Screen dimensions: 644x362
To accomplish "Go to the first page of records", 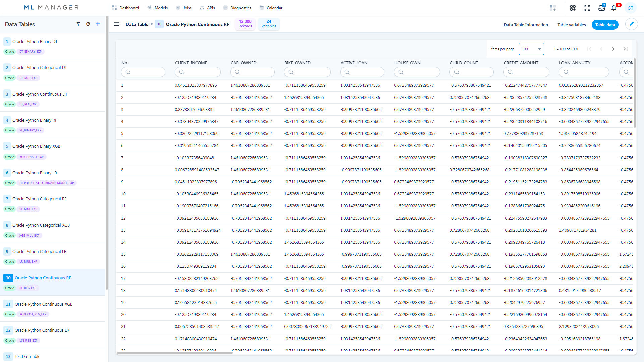I will click(x=589, y=49).
